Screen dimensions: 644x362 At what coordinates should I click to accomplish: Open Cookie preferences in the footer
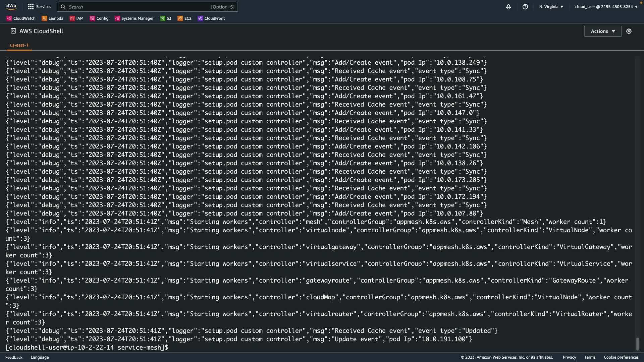click(x=621, y=357)
